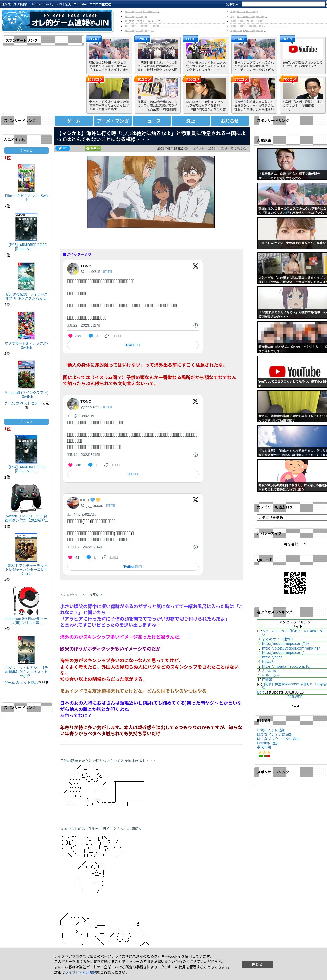The image size is (327, 980).
Task: Open Pikmin 4 Switch product image
Action: (26, 178)
